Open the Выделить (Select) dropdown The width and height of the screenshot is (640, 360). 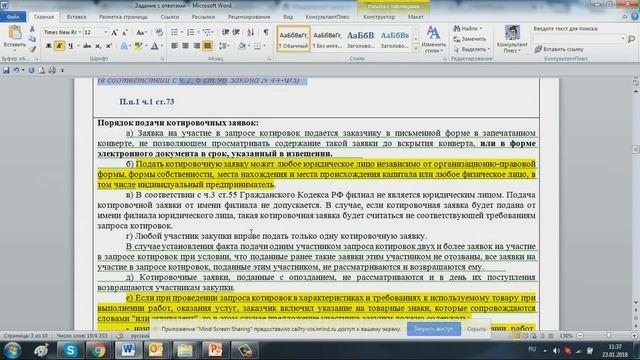coord(471,49)
